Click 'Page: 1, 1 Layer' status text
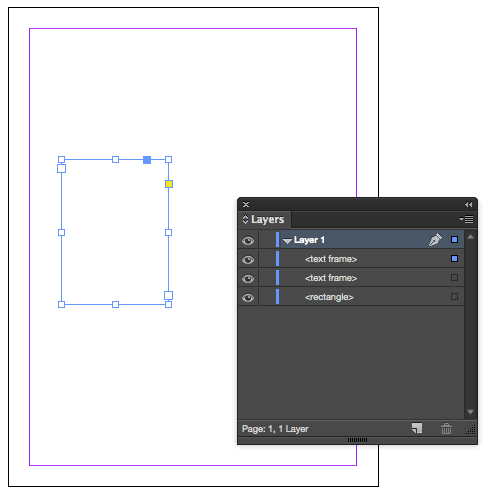 coord(275,429)
